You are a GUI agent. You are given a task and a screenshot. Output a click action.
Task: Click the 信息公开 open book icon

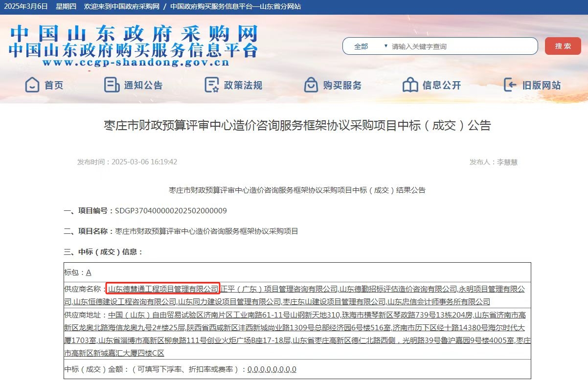pyautogui.click(x=410, y=85)
